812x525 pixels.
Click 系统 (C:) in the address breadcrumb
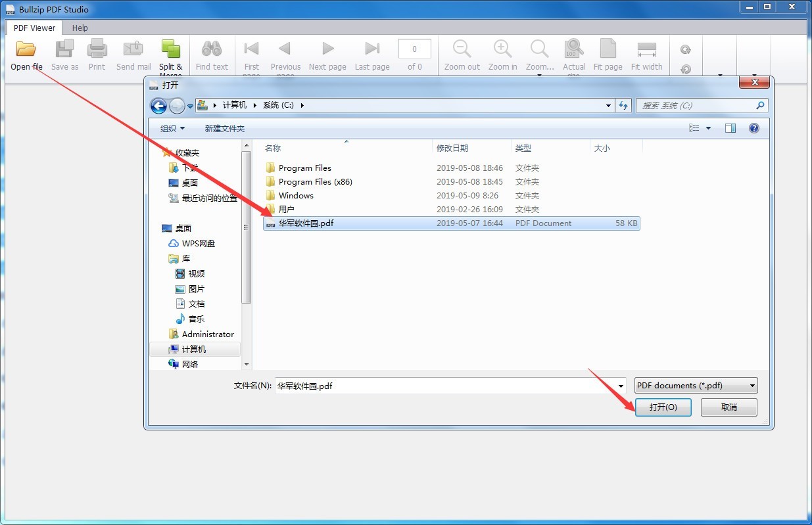click(278, 105)
